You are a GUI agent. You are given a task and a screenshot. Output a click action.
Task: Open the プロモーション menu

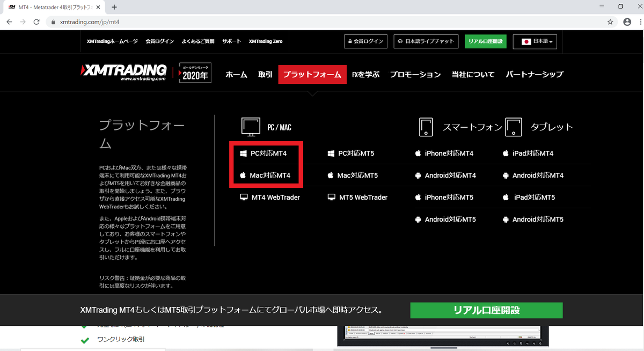point(415,75)
